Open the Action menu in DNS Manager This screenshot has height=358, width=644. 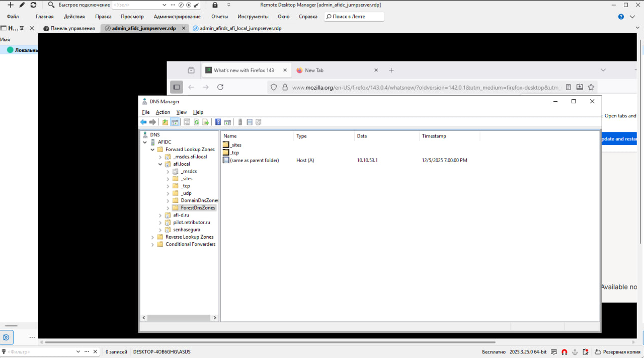tap(163, 112)
